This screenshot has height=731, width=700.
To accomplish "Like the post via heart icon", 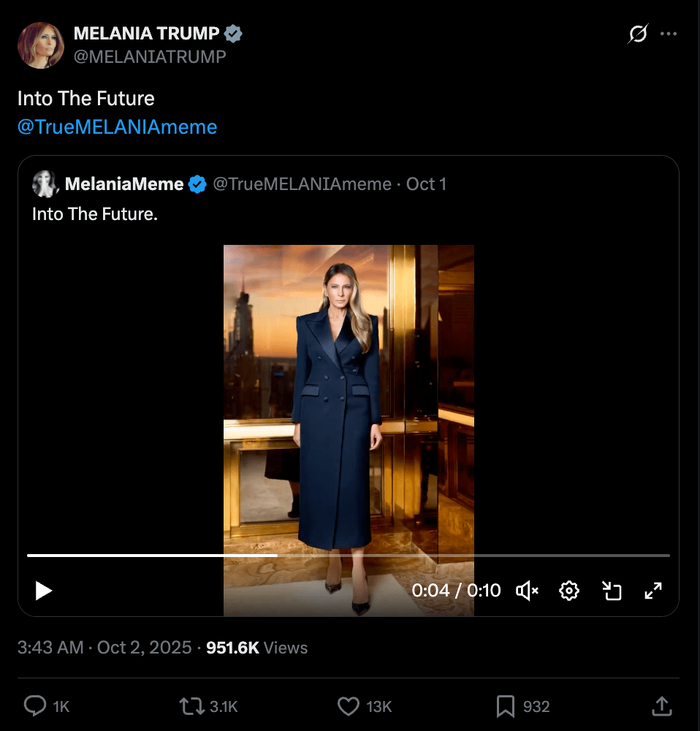I will click(x=349, y=706).
